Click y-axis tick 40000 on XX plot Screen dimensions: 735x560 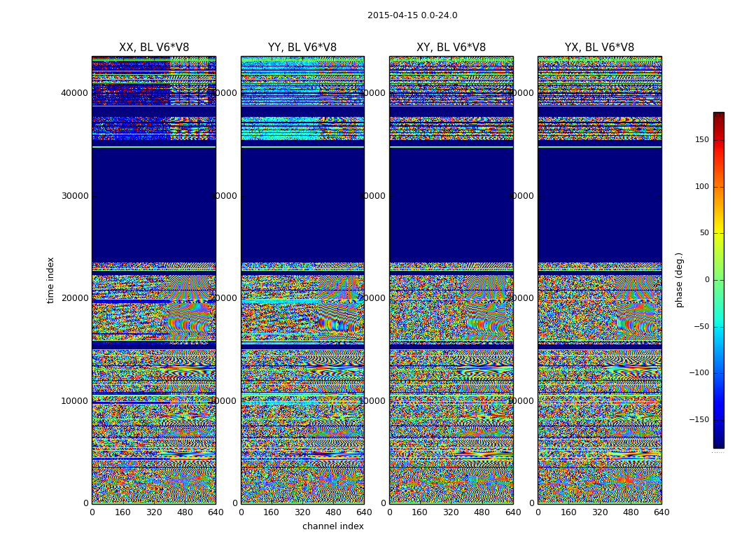point(74,93)
